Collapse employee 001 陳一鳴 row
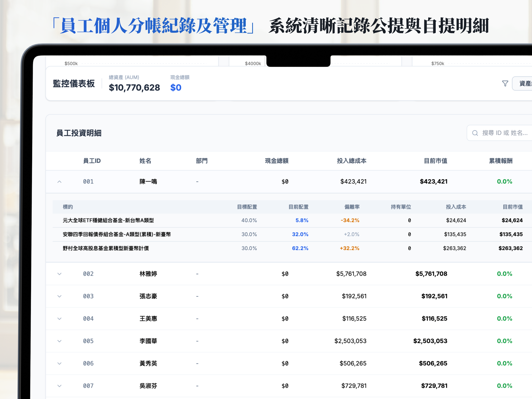532x399 pixels. click(59, 182)
